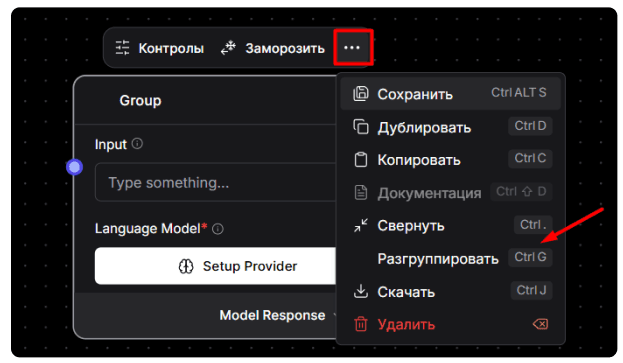Click the Ctrl C shortcut badge
Image resolution: width=623 pixels, height=363 pixels.
[x=530, y=158]
